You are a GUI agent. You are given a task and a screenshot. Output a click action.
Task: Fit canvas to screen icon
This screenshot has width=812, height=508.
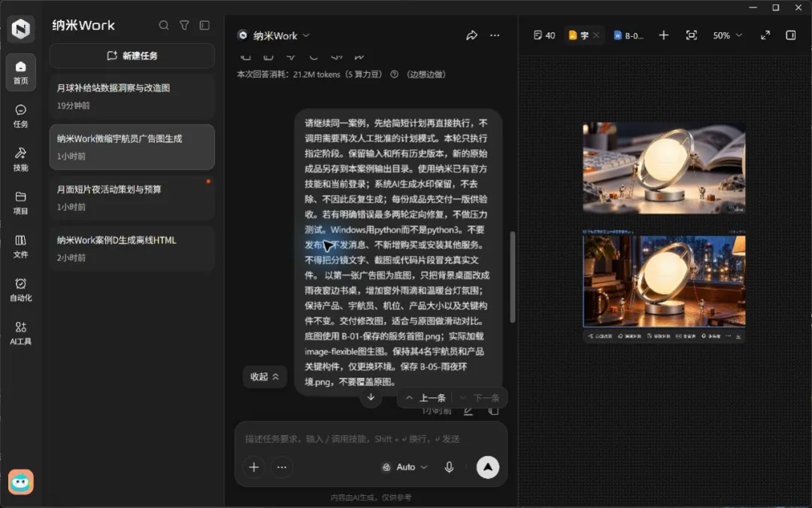click(x=691, y=35)
